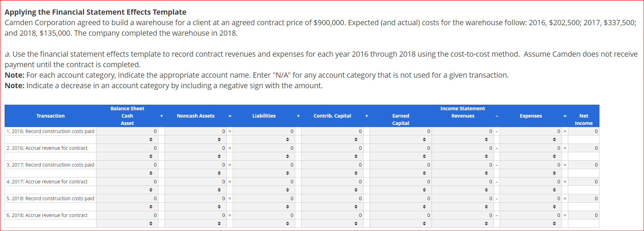The width and height of the screenshot is (644, 231).
Task: Click the 'Transaction' column header
Action: pos(50,116)
